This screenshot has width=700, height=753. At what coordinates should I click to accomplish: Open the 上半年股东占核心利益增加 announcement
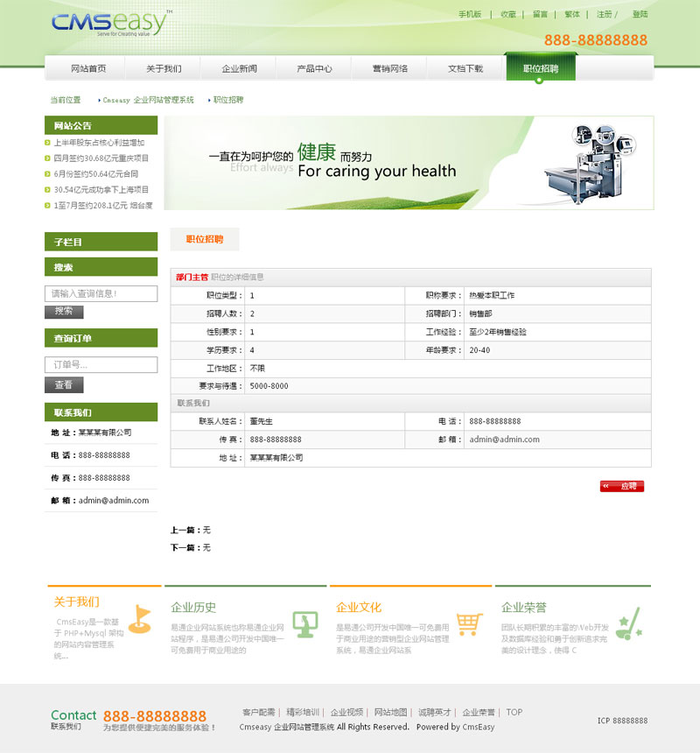[99, 143]
